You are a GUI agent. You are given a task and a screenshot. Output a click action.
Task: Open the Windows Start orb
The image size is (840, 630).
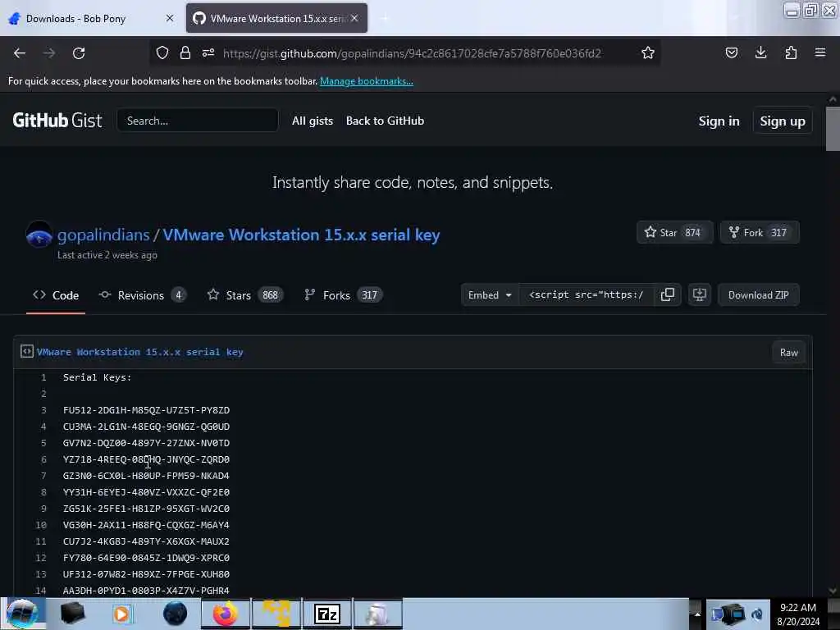click(x=22, y=614)
